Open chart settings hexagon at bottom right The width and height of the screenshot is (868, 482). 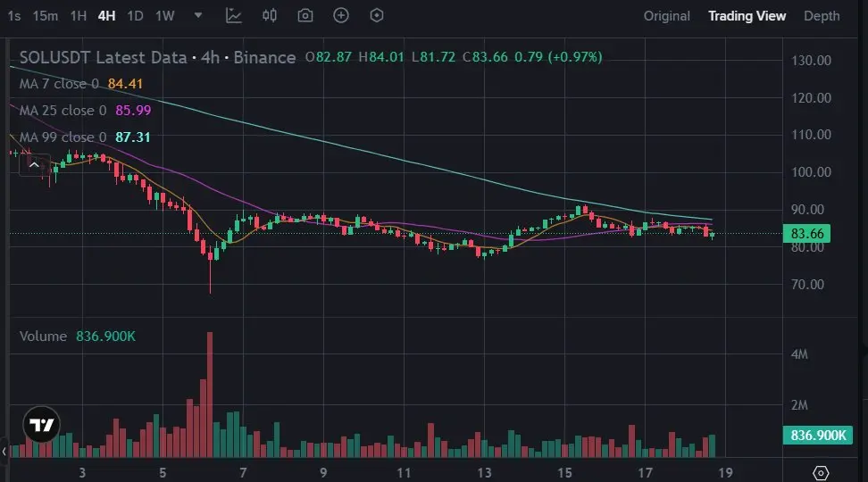point(821,472)
